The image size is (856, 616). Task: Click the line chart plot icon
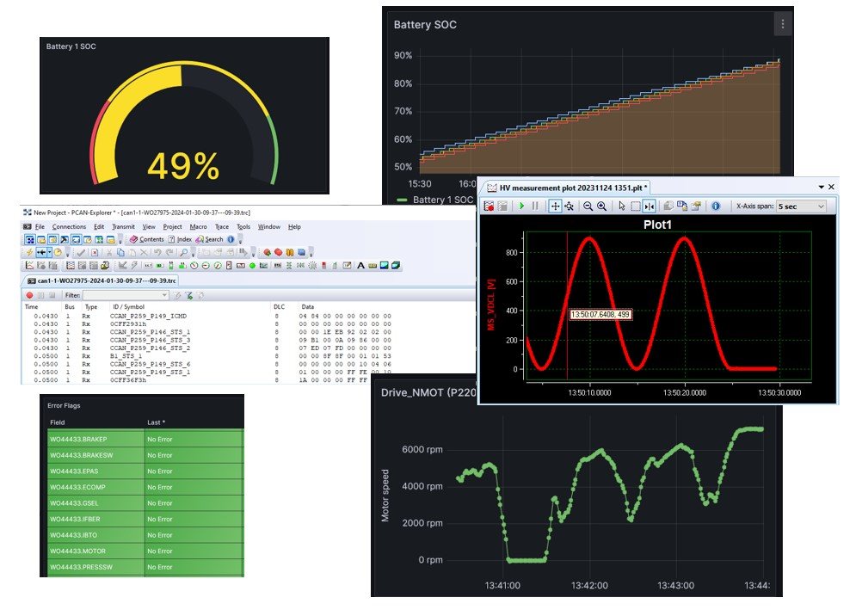pos(29,265)
